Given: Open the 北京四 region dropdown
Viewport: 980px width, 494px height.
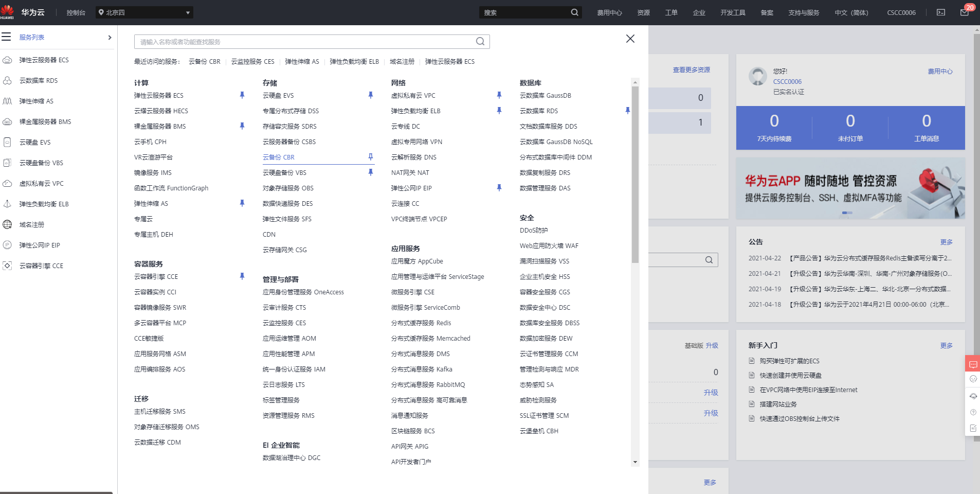Looking at the screenshot, I should click(144, 12).
